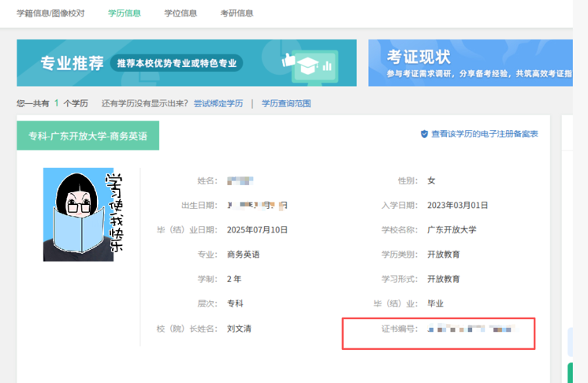Click the 广东开放大学 school name value
The height and width of the screenshot is (383, 588).
click(451, 230)
